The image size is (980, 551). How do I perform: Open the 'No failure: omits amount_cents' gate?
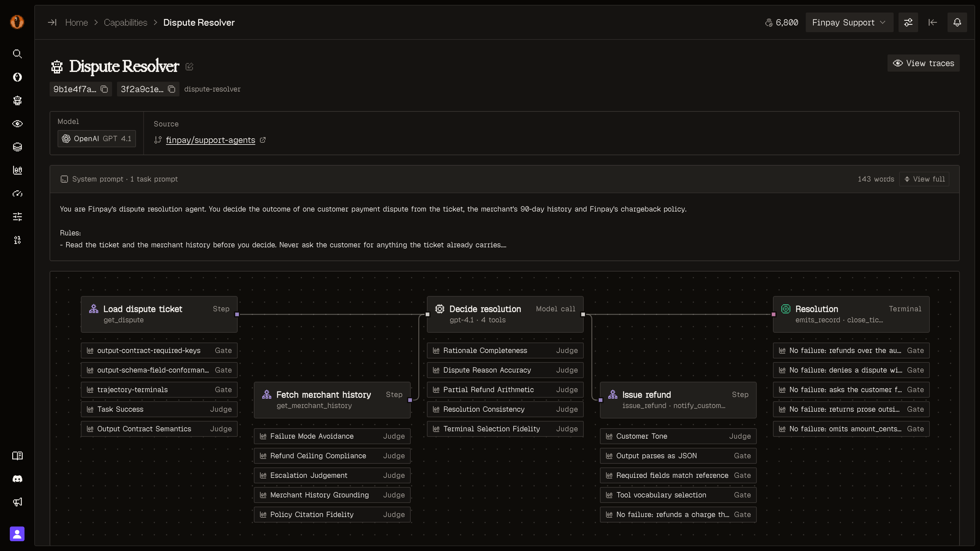[x=851, y=429]
